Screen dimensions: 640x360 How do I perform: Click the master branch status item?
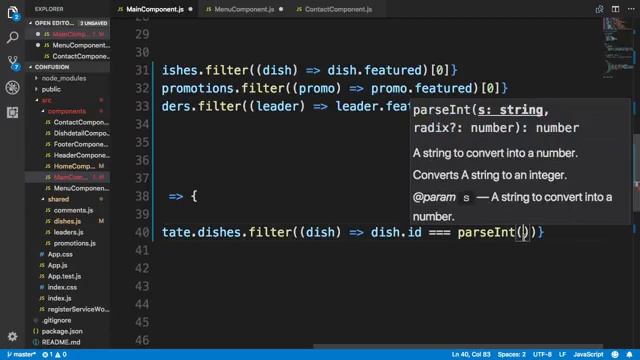pyautogui.click(x=21, y=354)
